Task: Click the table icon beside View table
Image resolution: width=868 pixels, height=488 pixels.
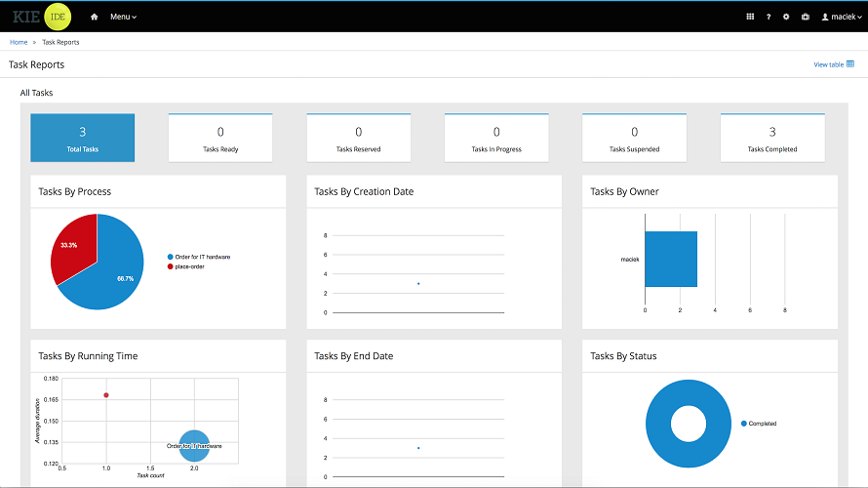Action: click(850, 64)
